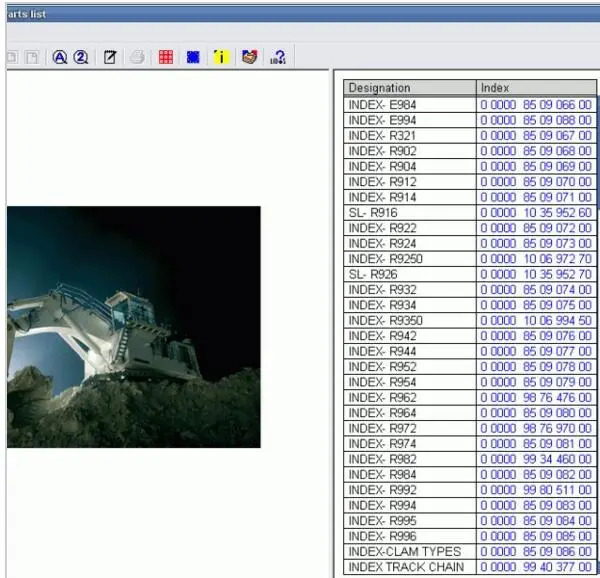
Task: Select the row INDEX- R902
Action: (x=470, y=151)
